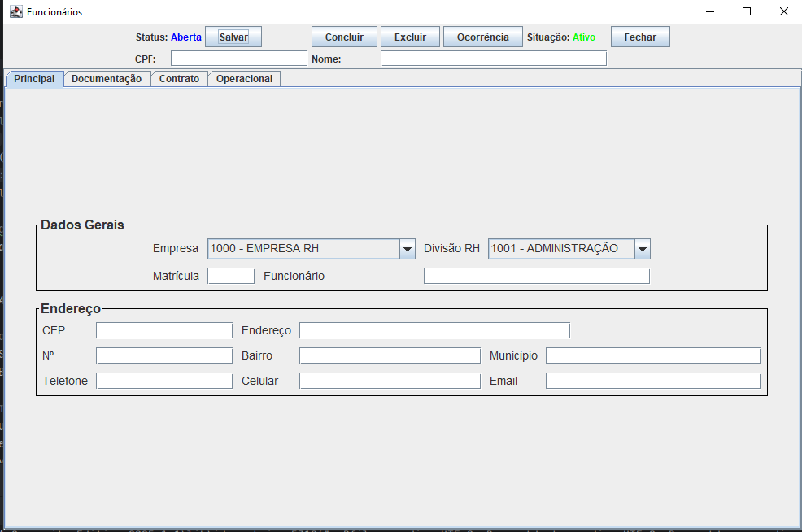
Task: Switch to the Operacional tab
Action: point(245,79)
